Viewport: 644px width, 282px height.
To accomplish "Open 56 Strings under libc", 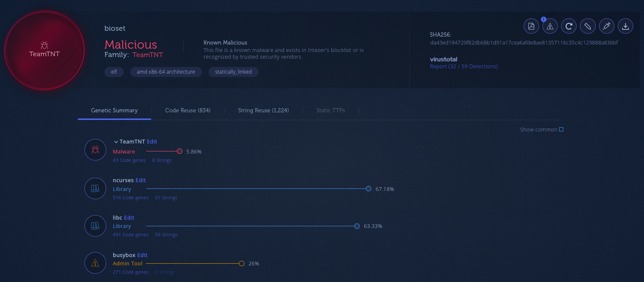I will coord(166,235).
